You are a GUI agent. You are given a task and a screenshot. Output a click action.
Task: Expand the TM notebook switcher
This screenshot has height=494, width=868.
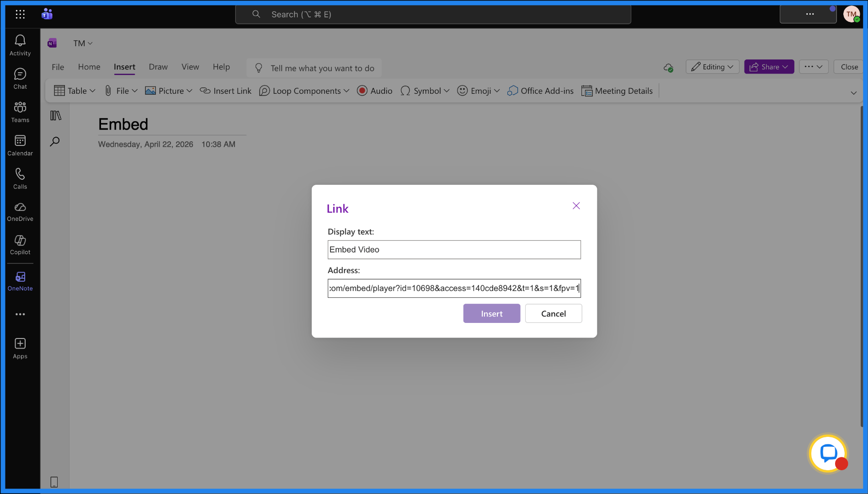tap(83, 43)
